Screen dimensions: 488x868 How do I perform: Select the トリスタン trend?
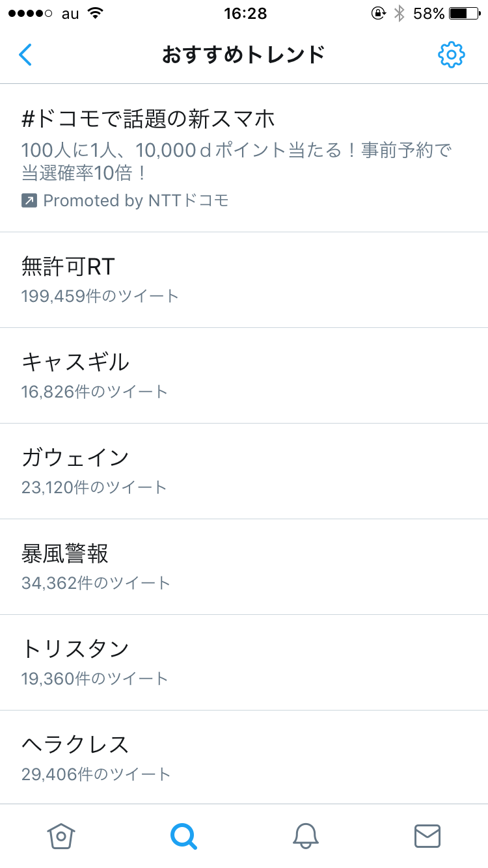point(75,649)
